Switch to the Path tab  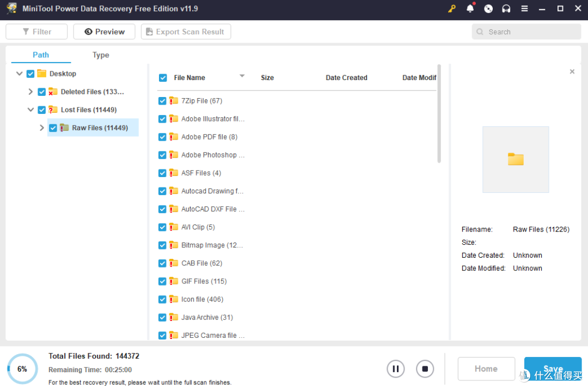tap(41, 55)
